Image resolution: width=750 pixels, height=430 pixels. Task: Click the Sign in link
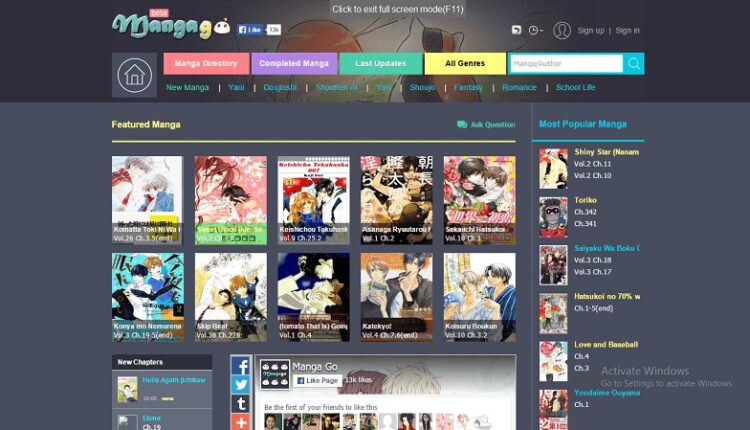point(627,30)
